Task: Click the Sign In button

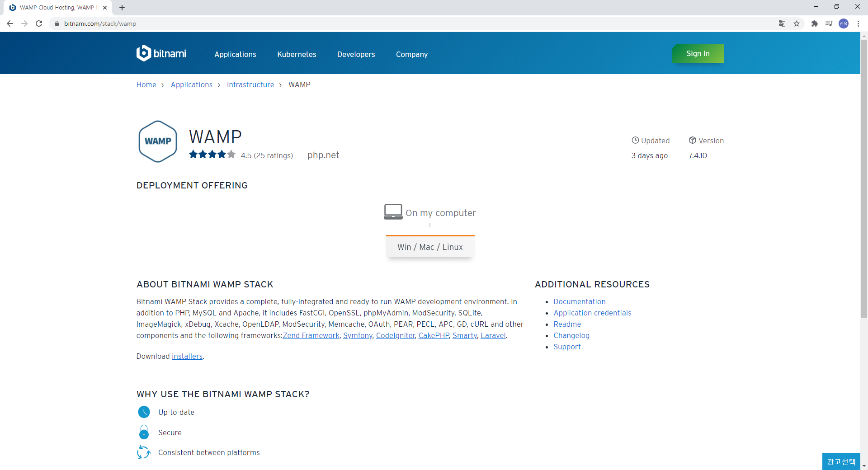Action: pos(698,53)
